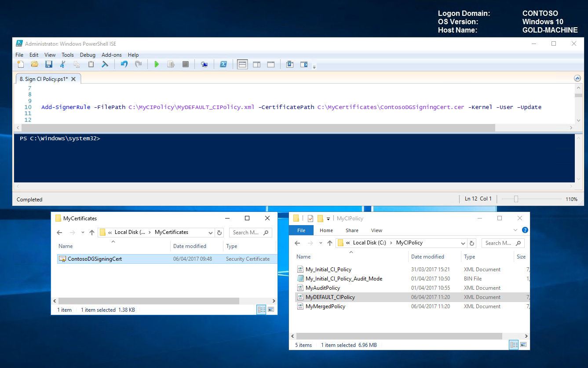Show Script Pane Top layout icon
This screenshot has height=368, width=588.
[x=242, y=65]
